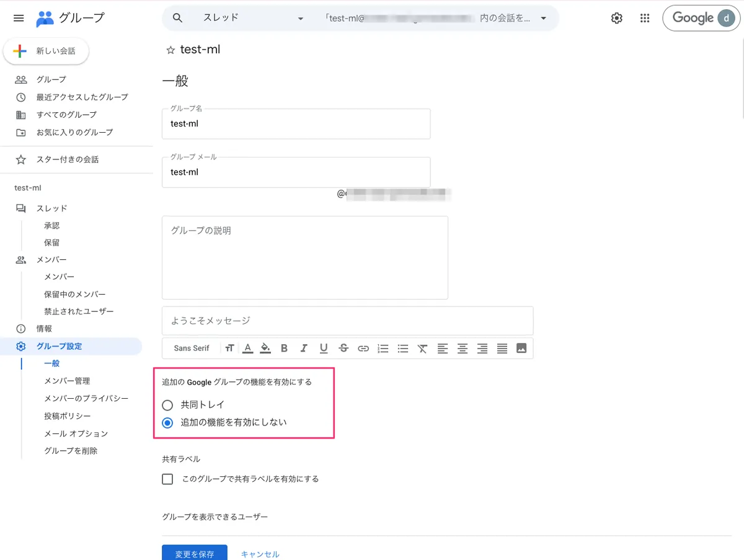The width and height of the screenshot is (744, 560).
Task: Click the test-ml group label in sidebar
Action: (x=28, y=188)
